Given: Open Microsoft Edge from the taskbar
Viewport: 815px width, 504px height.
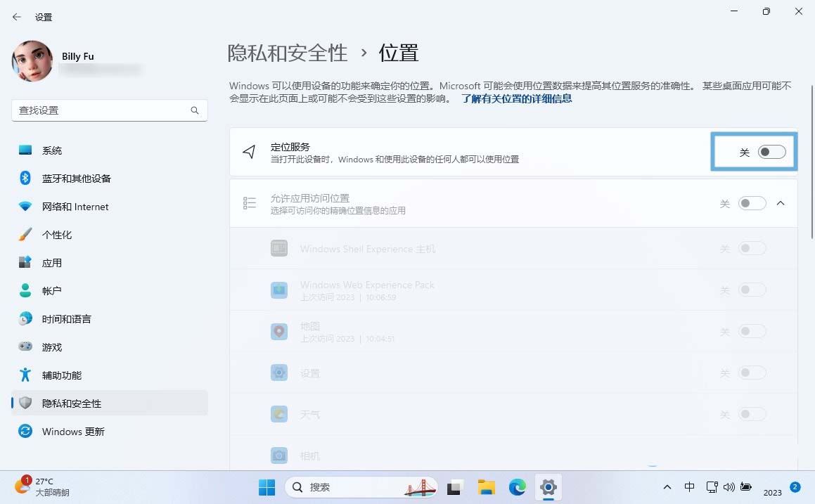Looking at the screenshot, I should pos(518,487).
